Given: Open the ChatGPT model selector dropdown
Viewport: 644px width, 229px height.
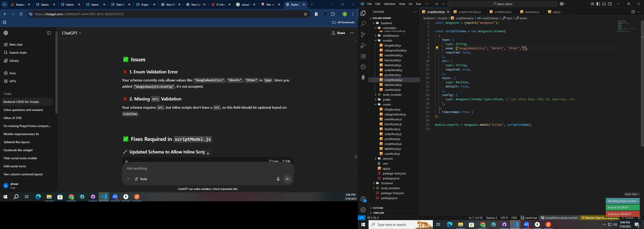Looking at the screenshot, I should 72,33.
